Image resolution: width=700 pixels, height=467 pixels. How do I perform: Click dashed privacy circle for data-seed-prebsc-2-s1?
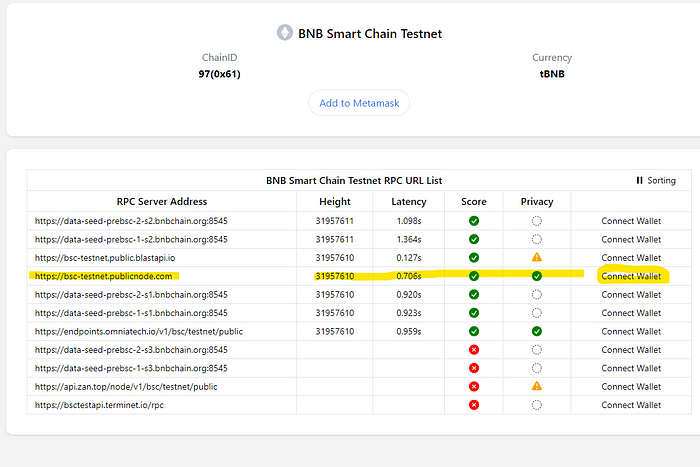537,295
